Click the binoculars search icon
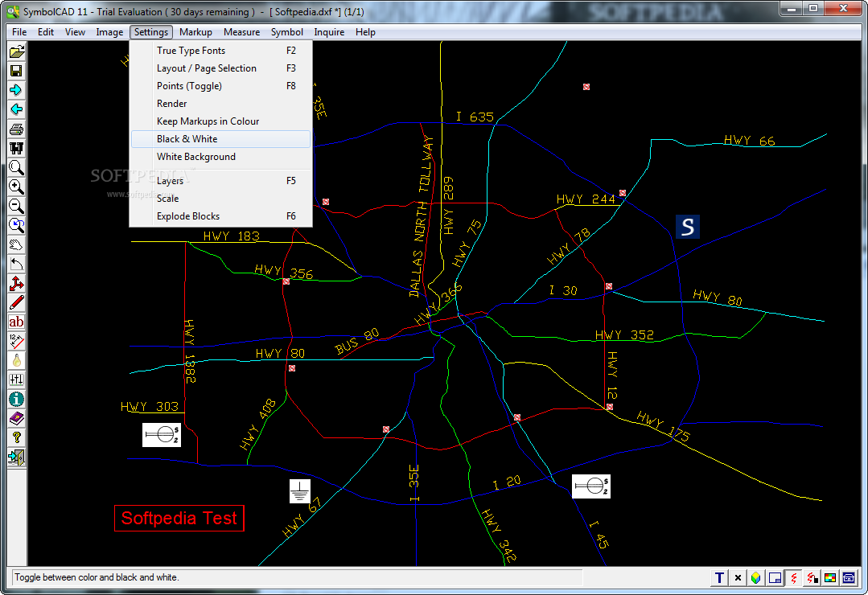 [17, 148]
